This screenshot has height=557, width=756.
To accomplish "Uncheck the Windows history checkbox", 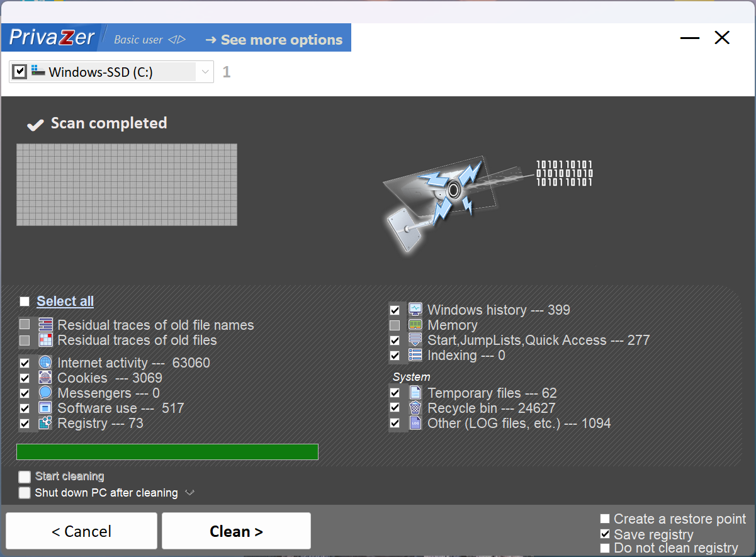I will click(x=395, y=310).
